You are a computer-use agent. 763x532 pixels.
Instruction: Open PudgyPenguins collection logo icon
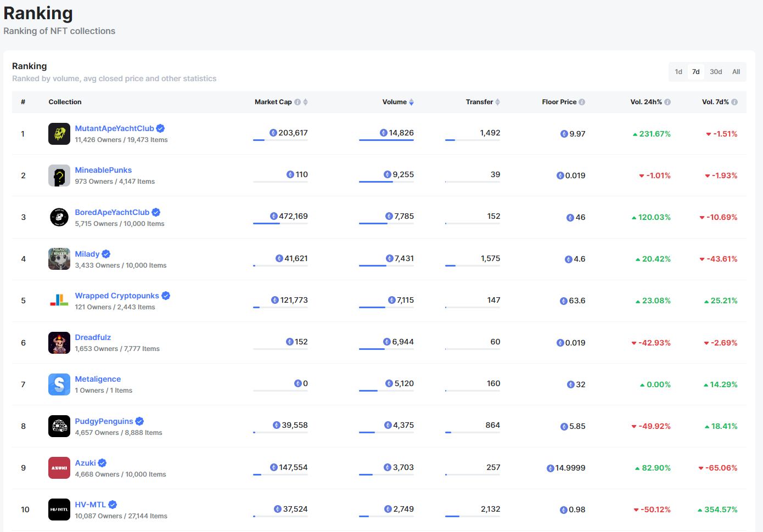click(x=59, y=426)
